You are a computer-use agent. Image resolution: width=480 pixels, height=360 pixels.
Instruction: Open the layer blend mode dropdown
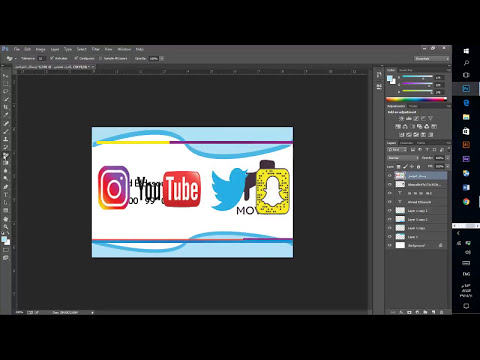(x=403, y=158)
